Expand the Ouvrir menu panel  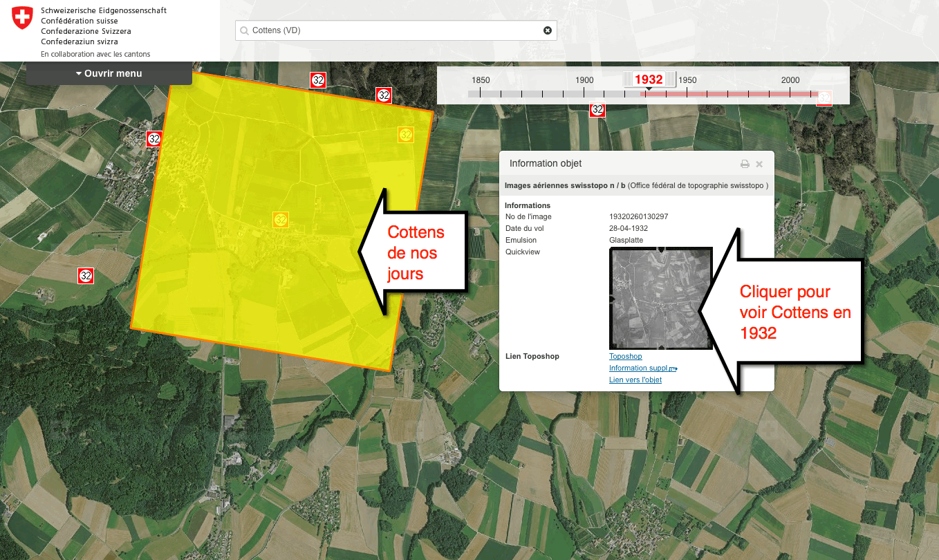point(109,73)
